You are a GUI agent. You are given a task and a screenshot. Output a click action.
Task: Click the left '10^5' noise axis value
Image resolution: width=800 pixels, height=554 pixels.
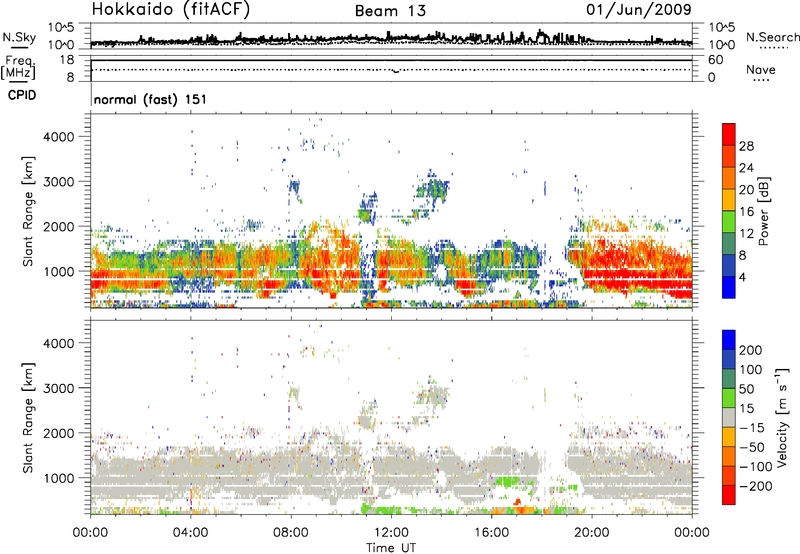point(62,28)
